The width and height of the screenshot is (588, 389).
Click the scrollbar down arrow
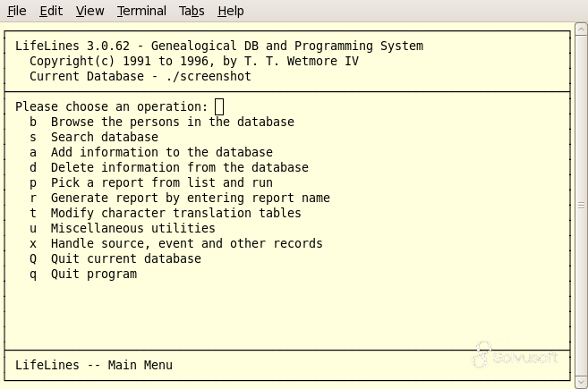tap(581, 382)
